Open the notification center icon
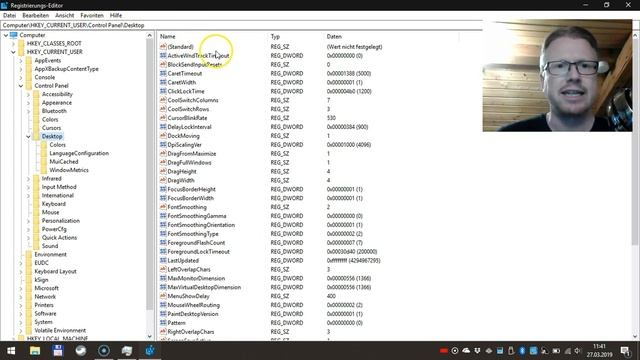 tap(625, 351)
